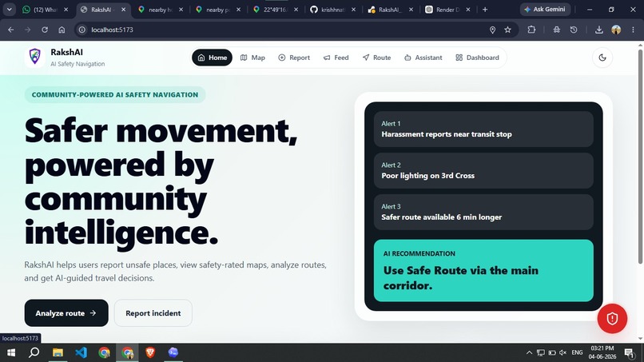The image size is (644, 362).
Task: View site information icon in address bar
Action: pos(82,30)
